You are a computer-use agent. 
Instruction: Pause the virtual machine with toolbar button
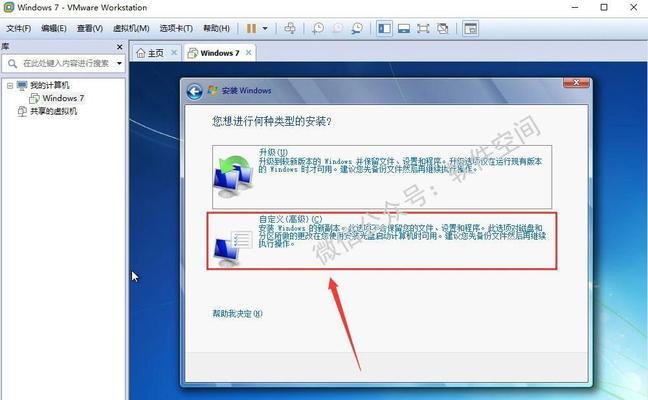point(251,29)
